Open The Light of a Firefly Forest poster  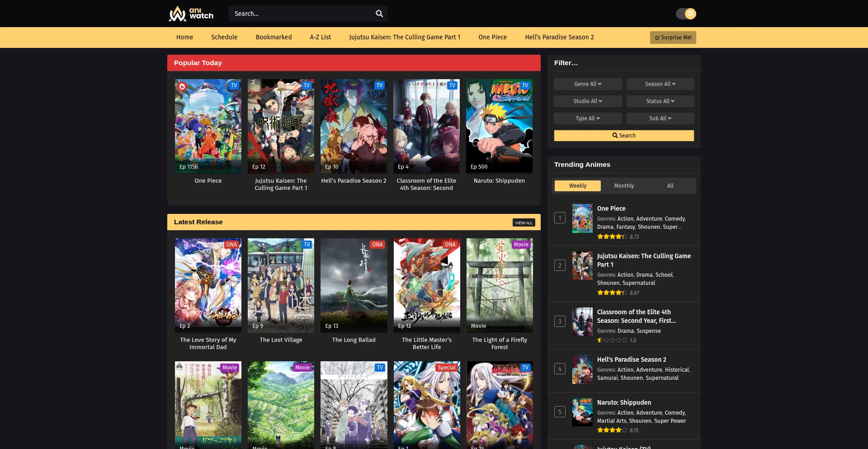point(499,285)
